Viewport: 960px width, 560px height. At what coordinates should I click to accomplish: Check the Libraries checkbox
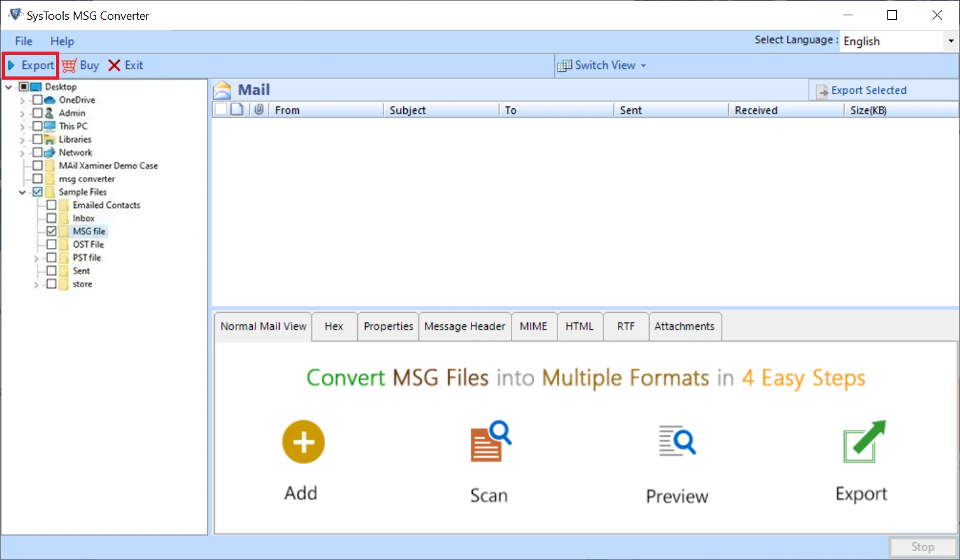click(38, 140)
